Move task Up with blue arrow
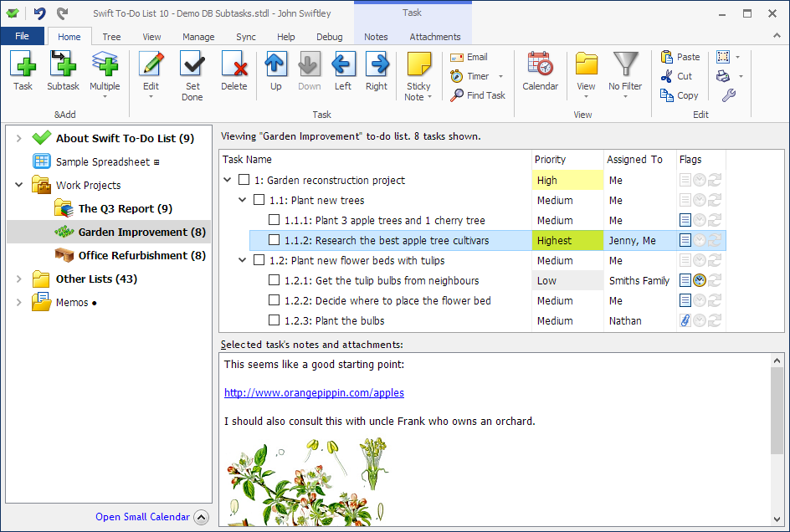Image resolution: width=790 pixels, height=532 pixels. click(x=275, y=64)
